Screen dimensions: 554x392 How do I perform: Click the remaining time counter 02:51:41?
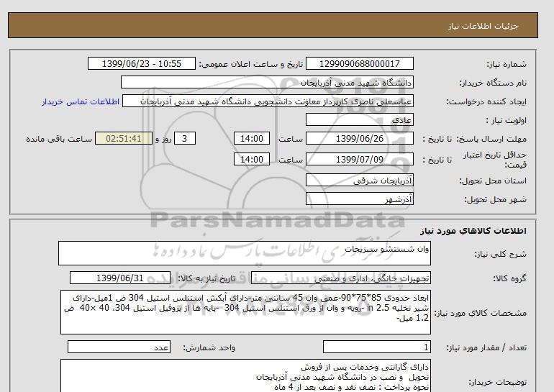(124, 139)
